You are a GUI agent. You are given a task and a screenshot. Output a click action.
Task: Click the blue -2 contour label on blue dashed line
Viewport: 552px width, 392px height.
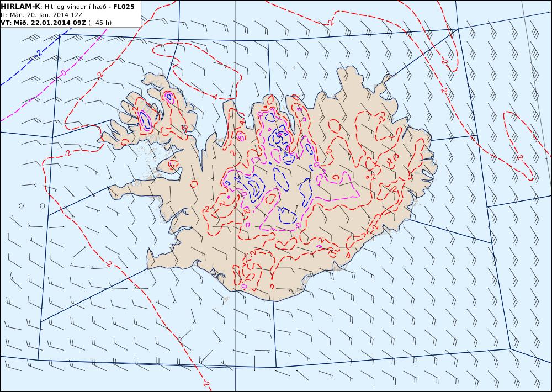pyautogui.click(x=39, y=53)
